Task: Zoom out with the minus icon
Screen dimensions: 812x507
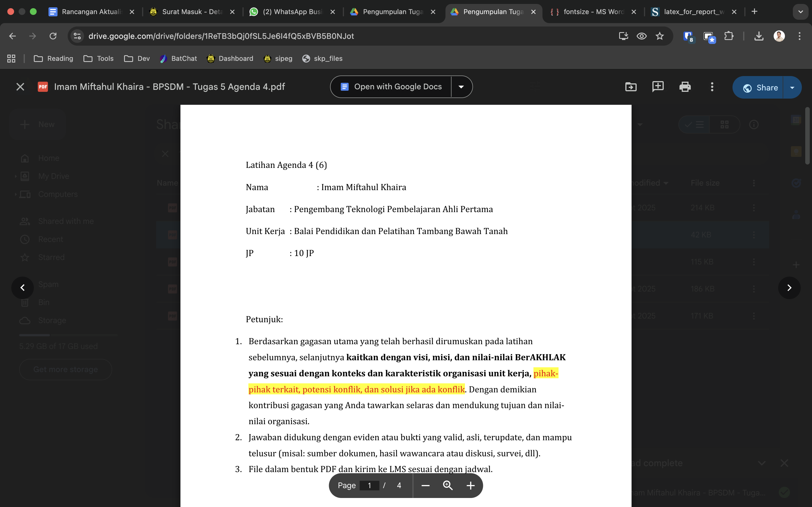Action: tap(425, 486)
